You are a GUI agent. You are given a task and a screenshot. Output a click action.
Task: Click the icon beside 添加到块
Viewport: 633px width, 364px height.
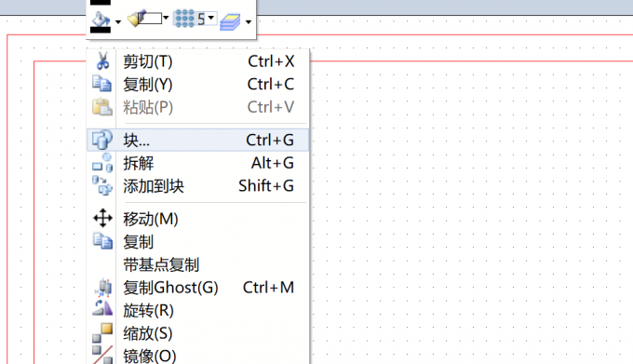(102, 185)
